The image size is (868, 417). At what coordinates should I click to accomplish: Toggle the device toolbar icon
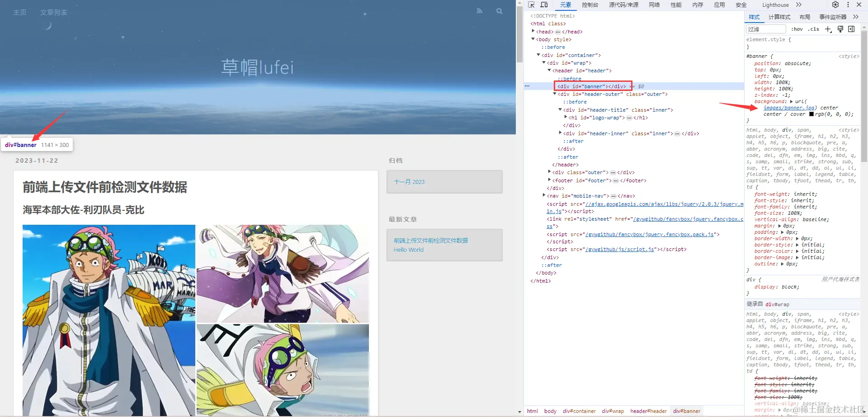(544, 5)
